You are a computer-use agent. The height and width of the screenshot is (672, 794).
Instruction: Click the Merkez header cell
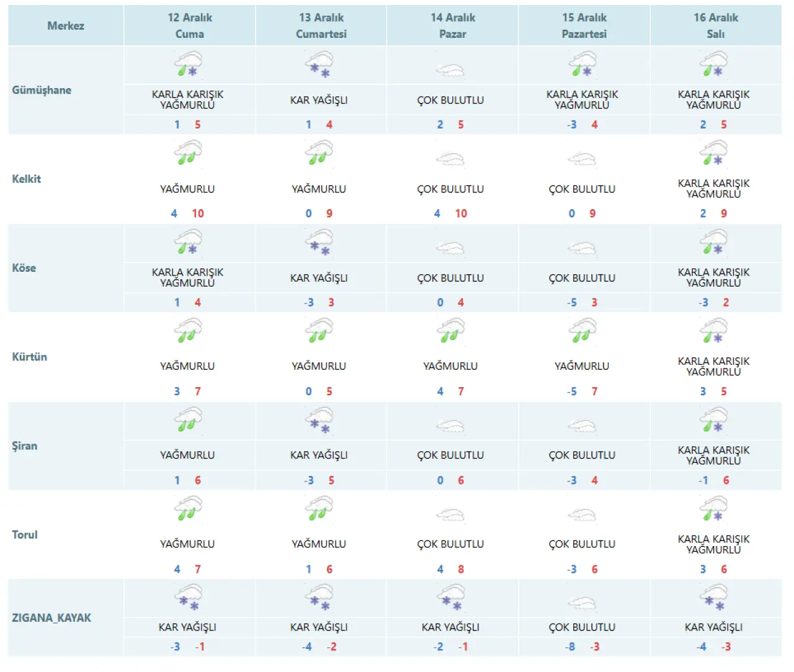tap(66, 25)
